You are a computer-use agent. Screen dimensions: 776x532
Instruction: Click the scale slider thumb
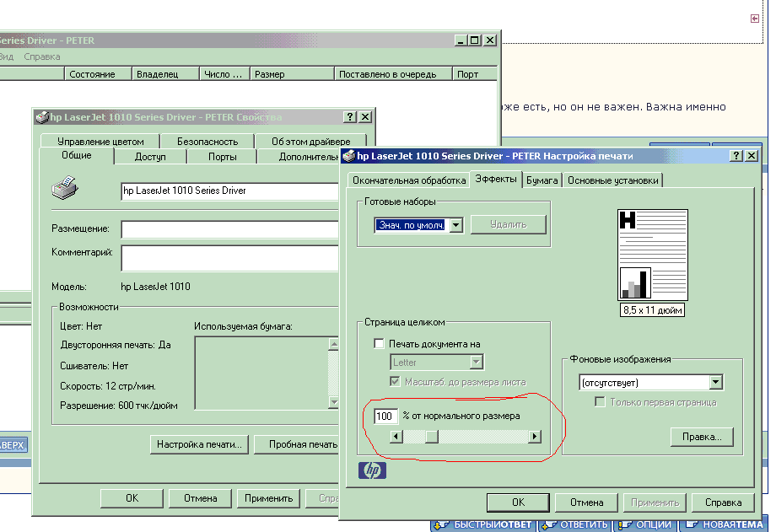point(432,437)
